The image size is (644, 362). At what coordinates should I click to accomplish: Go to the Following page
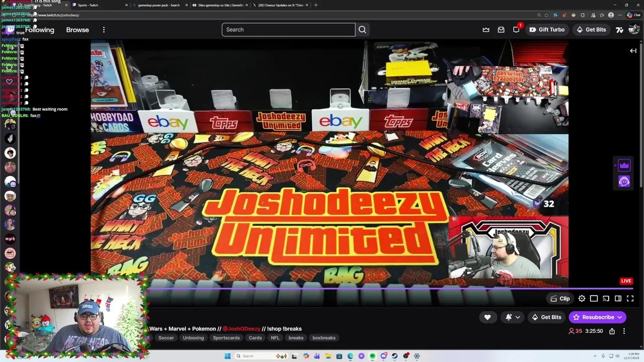tap(39, 30)
